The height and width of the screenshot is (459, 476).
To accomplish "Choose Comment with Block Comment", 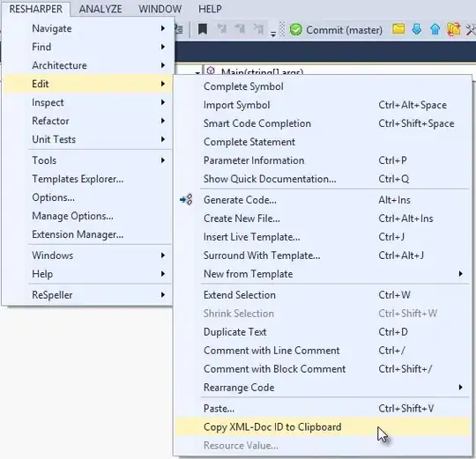I will point(323,369).
